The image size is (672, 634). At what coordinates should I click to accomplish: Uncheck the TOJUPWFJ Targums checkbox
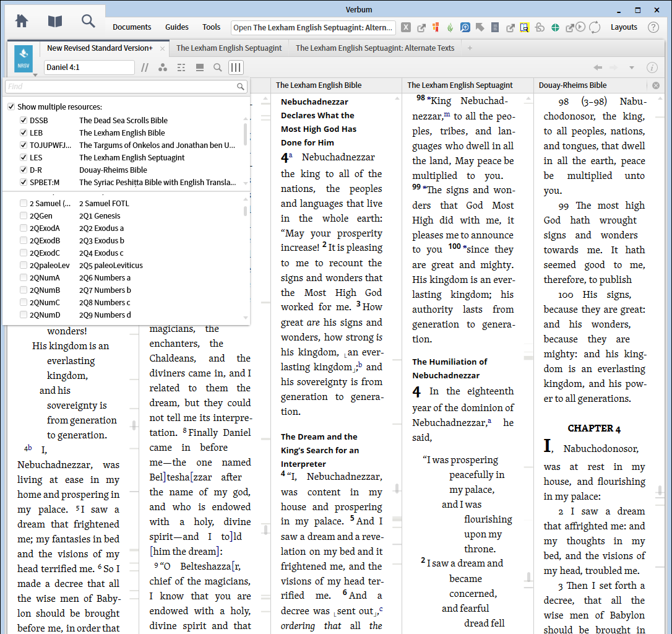pyautogui.click(x=24, y=145)
